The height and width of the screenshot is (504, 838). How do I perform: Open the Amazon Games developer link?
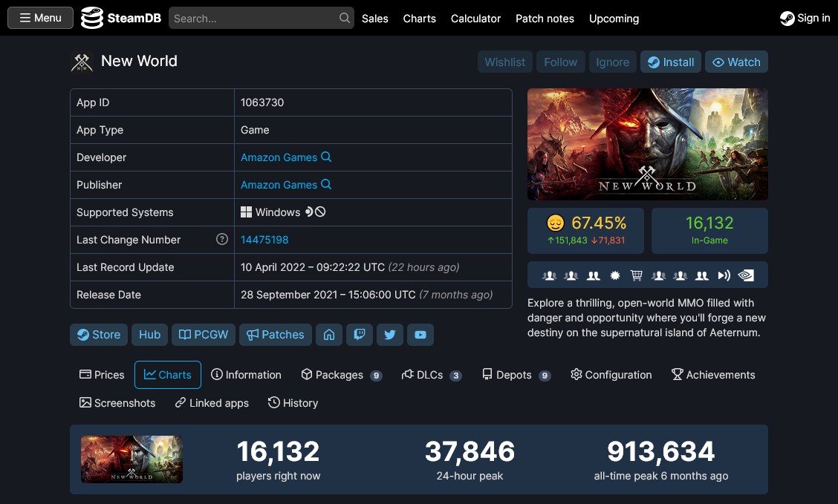click(x=279, y=157)
